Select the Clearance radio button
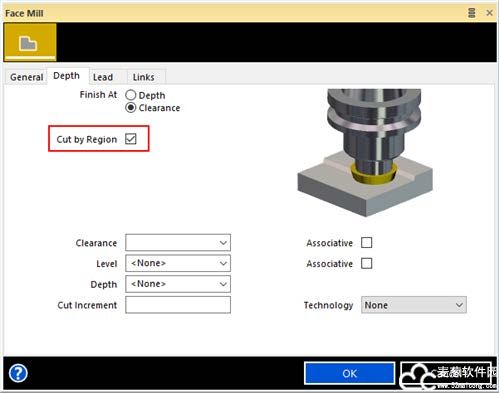 (131, 108)
